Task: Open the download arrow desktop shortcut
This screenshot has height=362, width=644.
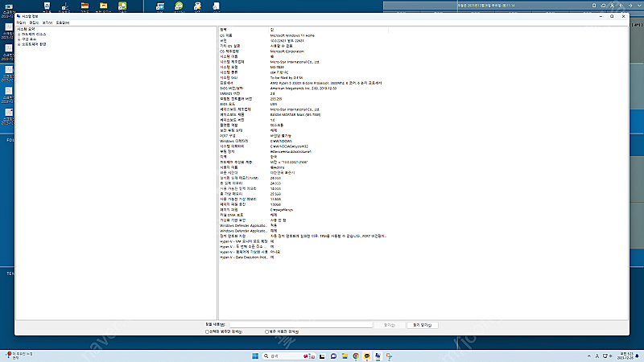Action: tap(65, 6)
